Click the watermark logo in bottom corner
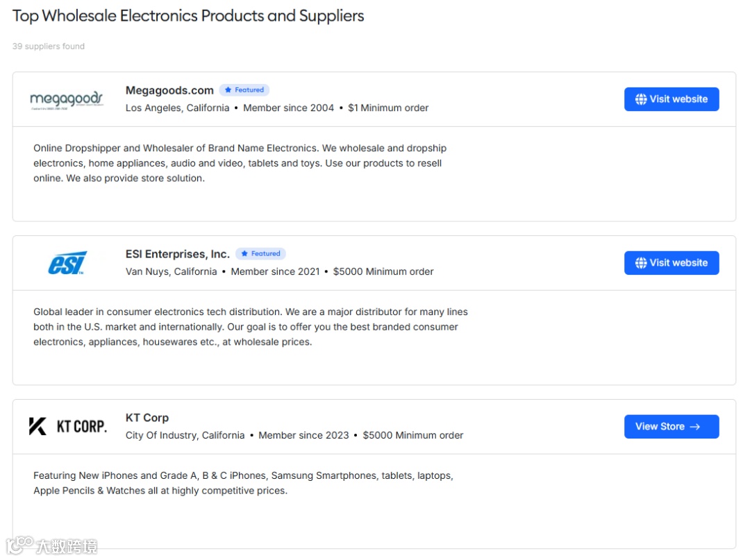This screenshot has height=560, width=750. coord(51,546)
